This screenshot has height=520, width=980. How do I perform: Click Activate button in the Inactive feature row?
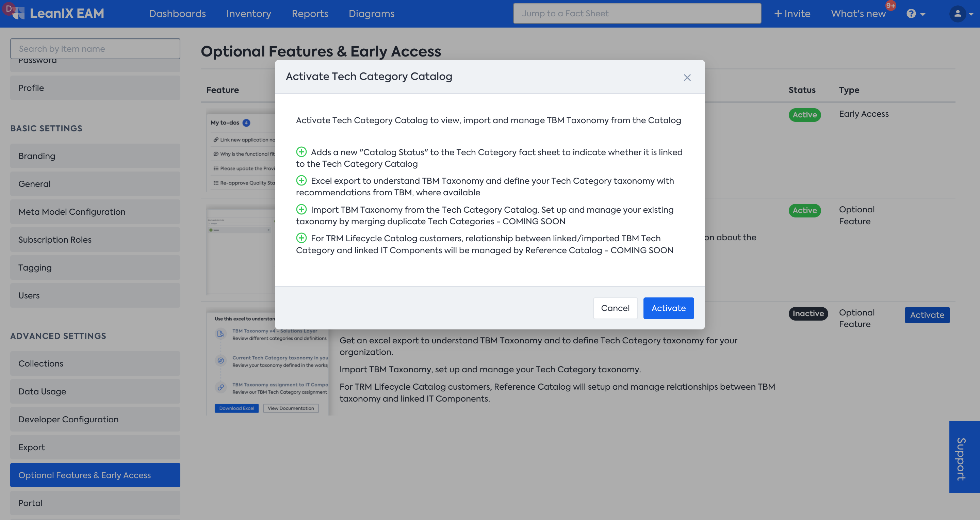point(927,315)
